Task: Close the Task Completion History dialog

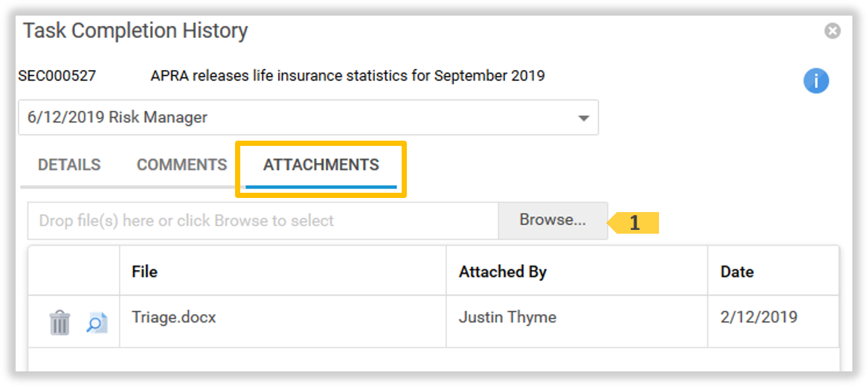Action: [x=832, y=31]
